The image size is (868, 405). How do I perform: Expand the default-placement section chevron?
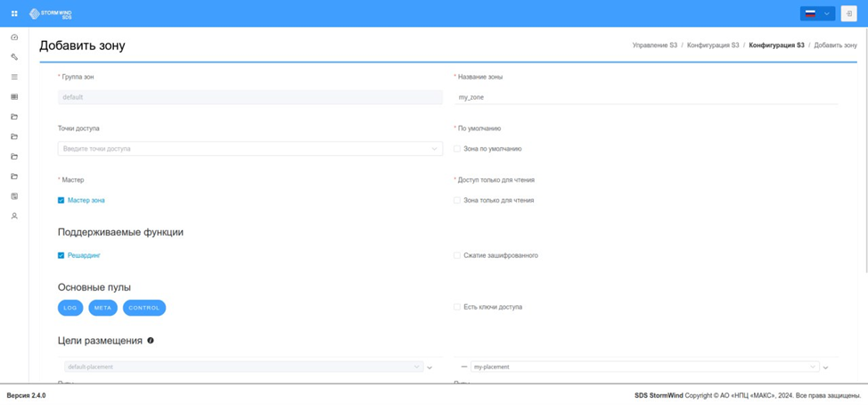point(430,368)
